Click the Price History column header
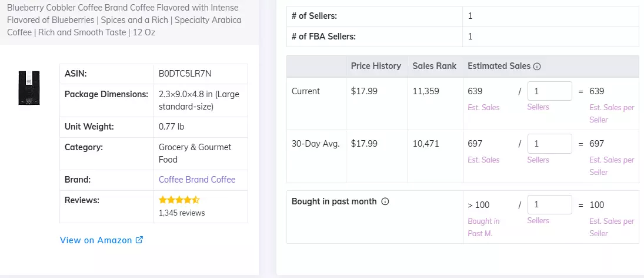The image size is (644, 278). coord(376,66)
